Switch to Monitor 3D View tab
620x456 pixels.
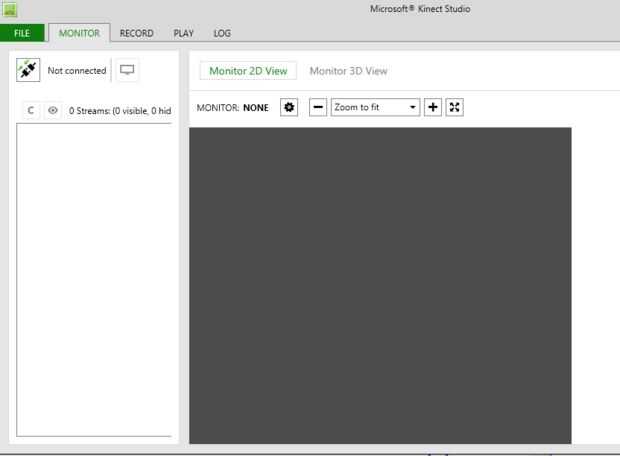click(x=348, y=71)
